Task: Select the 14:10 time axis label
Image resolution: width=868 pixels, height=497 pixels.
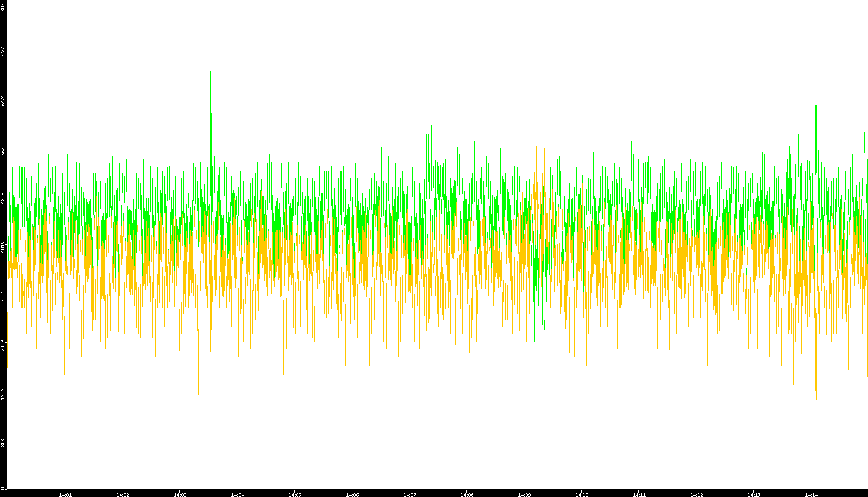Action: 582,494
